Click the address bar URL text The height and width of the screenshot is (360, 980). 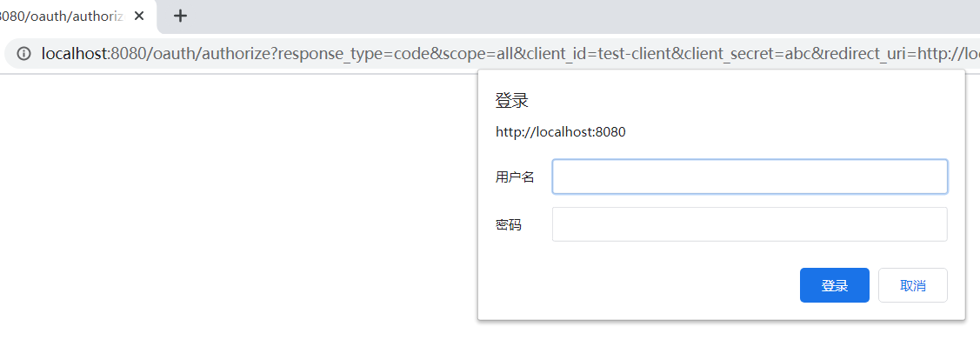[x=510, y=53]
